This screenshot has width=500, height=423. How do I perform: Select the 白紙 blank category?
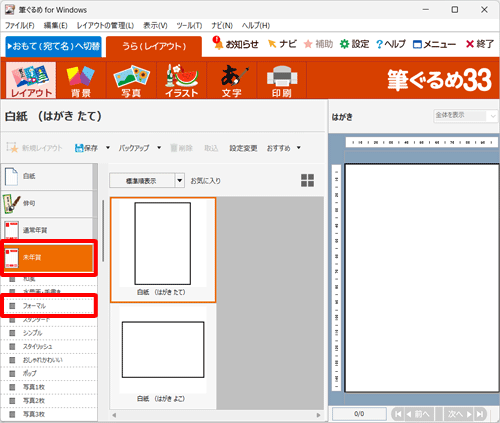tap(48, 176)
